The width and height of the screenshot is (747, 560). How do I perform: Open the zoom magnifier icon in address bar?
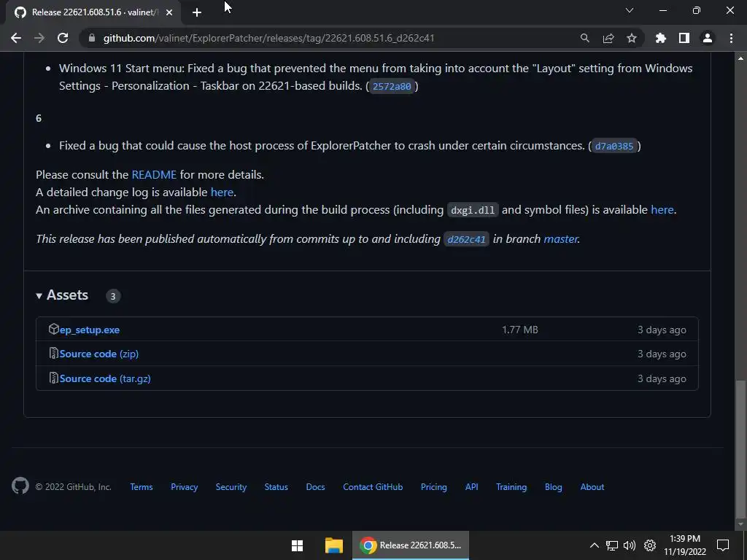[585, 38]
